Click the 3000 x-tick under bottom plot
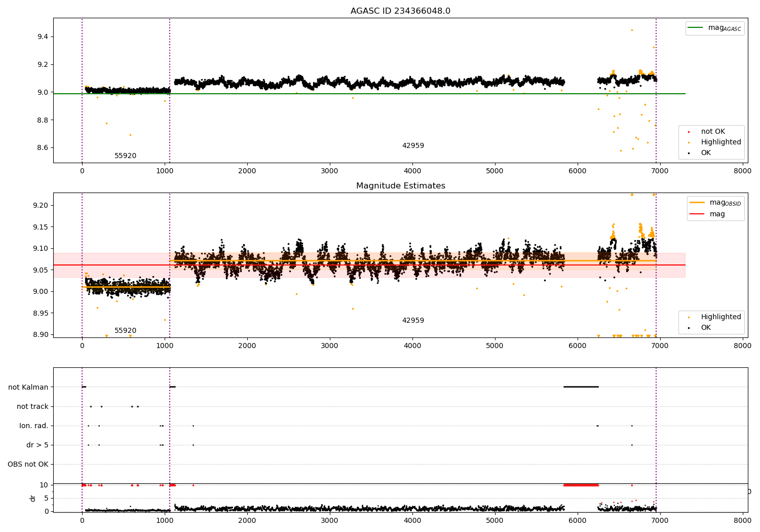The height and width of the screenshot is (532, 760). pos(330,520)
